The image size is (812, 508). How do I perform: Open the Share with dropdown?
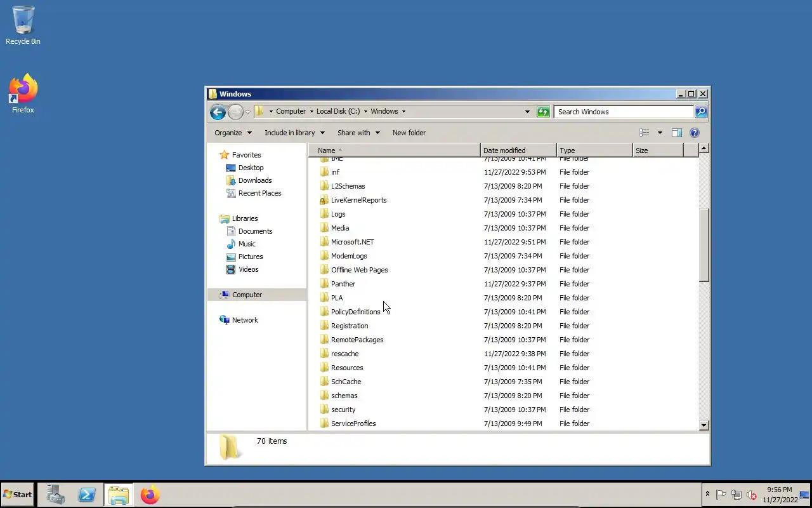(x=358, y=133)
